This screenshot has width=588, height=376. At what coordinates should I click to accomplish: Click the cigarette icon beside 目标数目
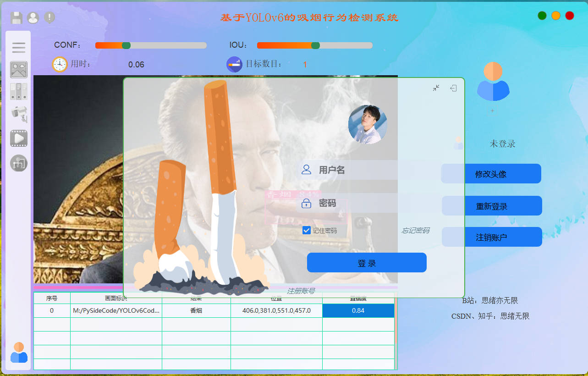(235, 64)
